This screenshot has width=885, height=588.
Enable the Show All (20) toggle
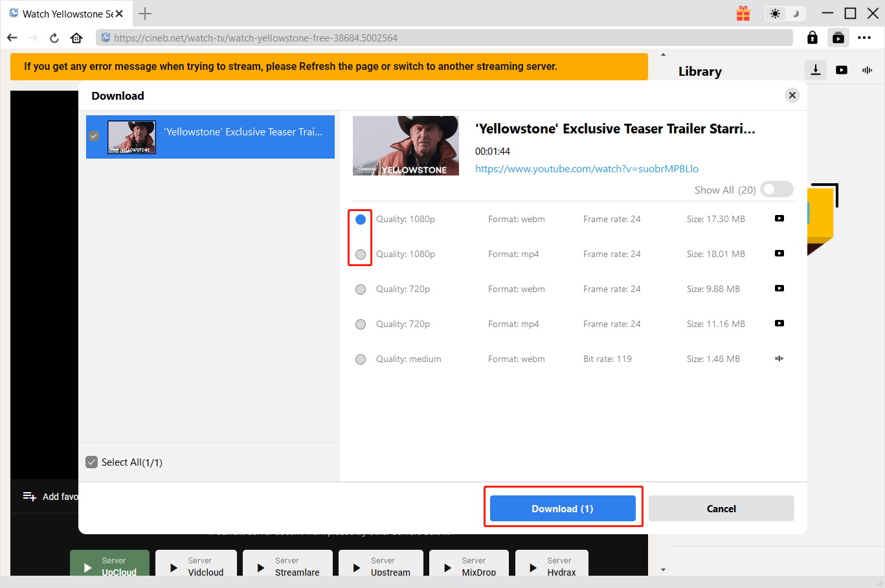coord(776,190)
